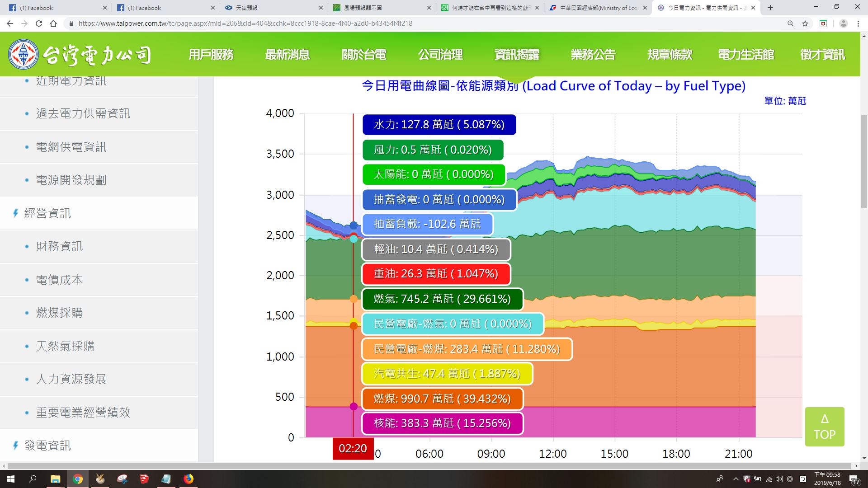Reload the page with refresh icon
This screenshot has height=488, width=868.
[x=39, y=23]
